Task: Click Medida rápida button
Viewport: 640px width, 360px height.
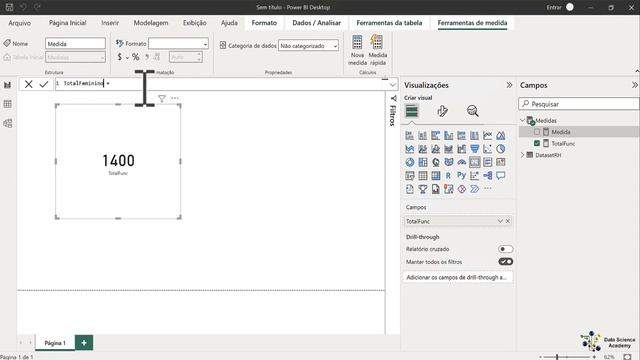Action: click(378, 50)
